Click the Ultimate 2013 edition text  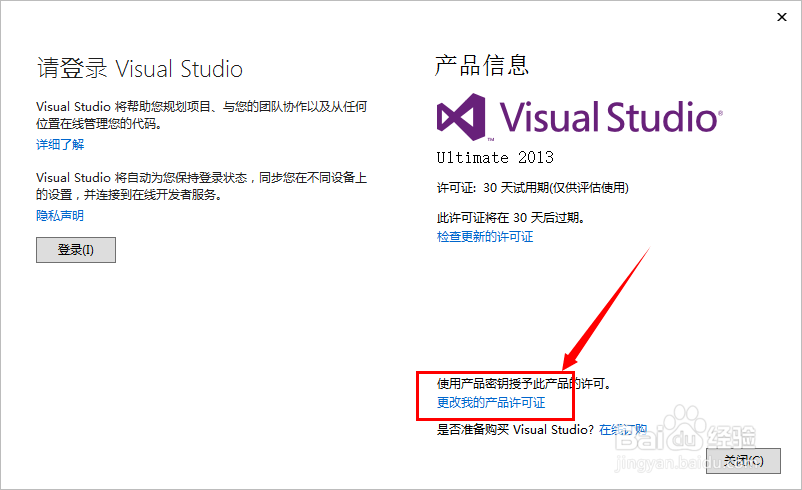point(495,157)
